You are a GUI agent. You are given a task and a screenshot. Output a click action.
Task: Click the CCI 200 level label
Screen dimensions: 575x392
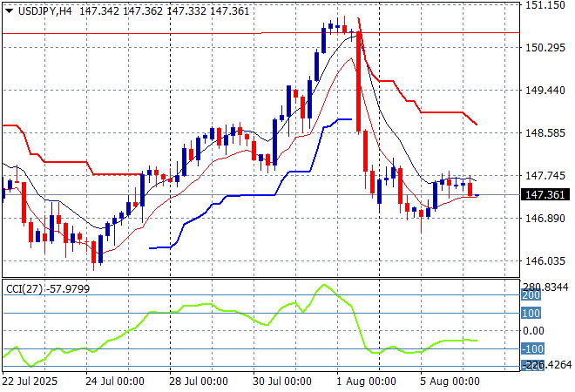pos(531,295)
